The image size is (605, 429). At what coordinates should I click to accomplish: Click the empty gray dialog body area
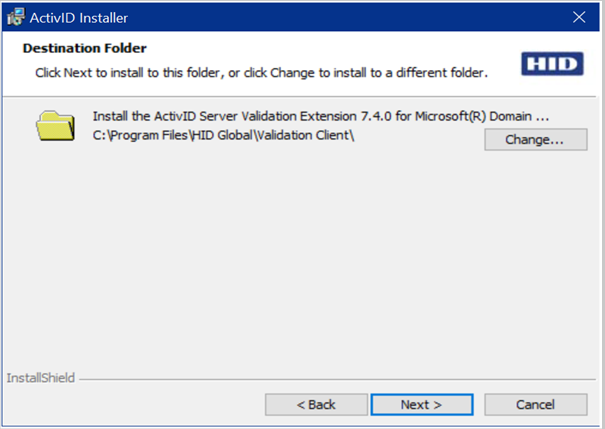[300, 260]
